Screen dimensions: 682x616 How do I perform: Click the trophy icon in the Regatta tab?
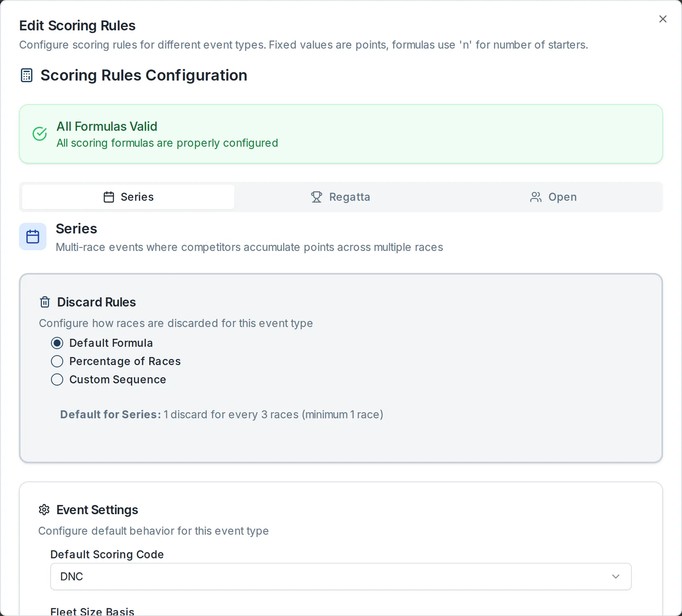tap(316, 197)
